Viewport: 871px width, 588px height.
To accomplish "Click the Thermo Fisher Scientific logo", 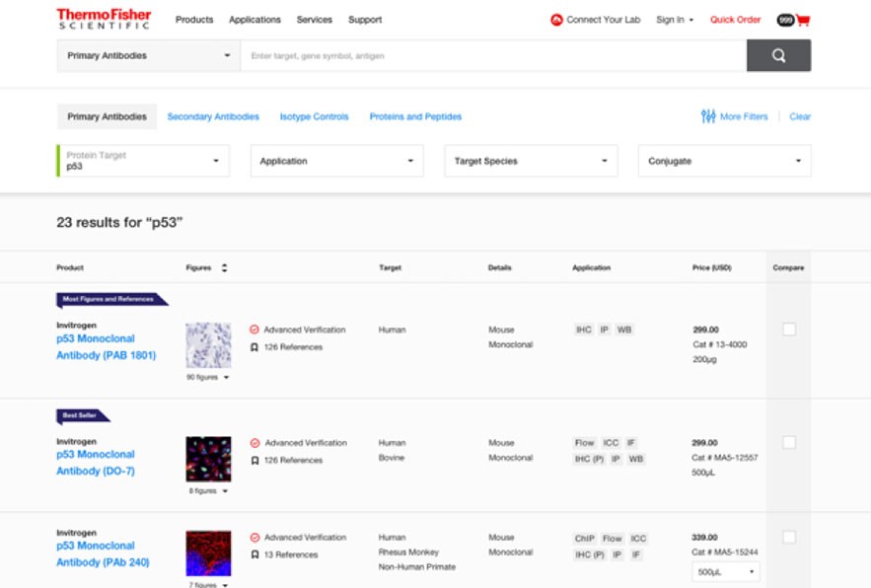I will [x=104, y=19].
